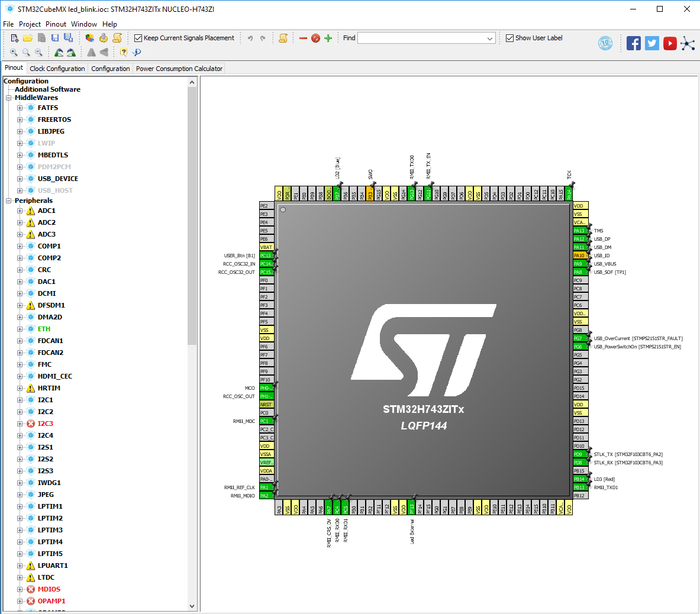
Task: Open the Facebook link icon
Action: pyautogui.click(x=634, y=43)
